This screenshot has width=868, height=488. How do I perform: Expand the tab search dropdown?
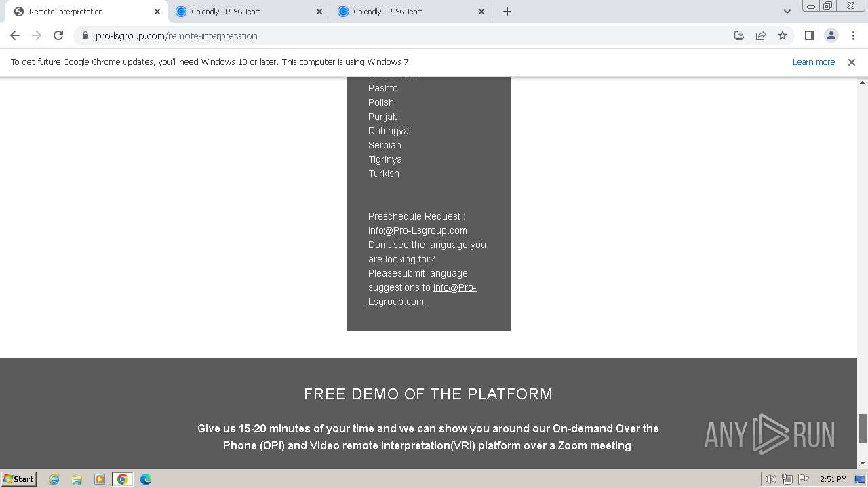tap(787, 12)
